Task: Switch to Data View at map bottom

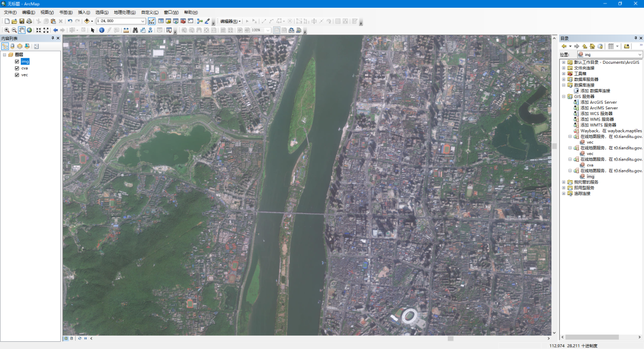Action: (66, 338)
